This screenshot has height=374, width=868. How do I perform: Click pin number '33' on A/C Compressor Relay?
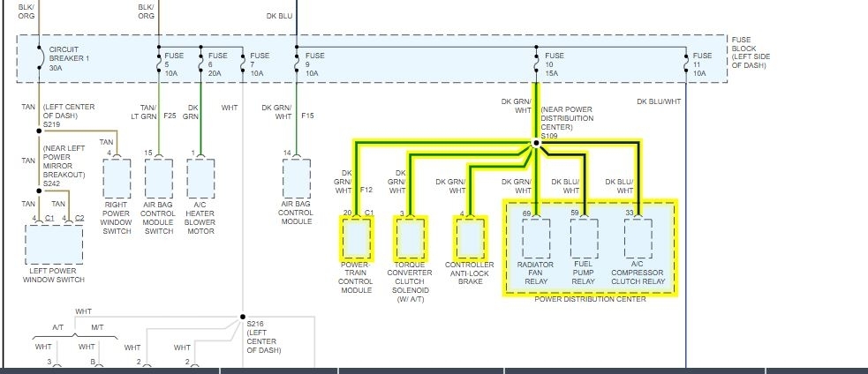pos(630,213)
